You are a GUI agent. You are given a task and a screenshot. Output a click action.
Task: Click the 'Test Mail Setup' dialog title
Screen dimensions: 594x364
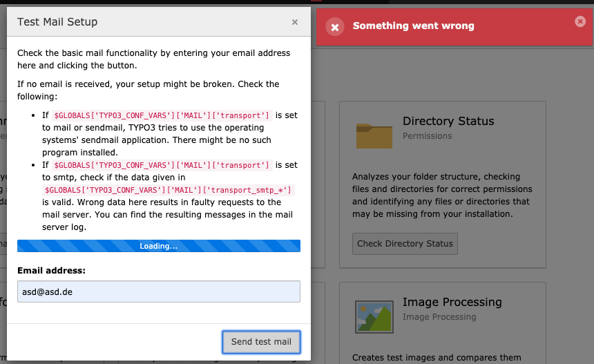tap(57, 22)
